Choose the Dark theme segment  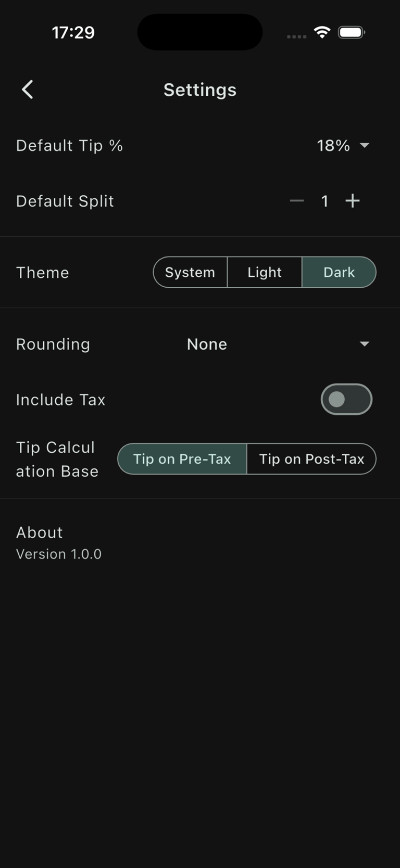pos(339,272)
